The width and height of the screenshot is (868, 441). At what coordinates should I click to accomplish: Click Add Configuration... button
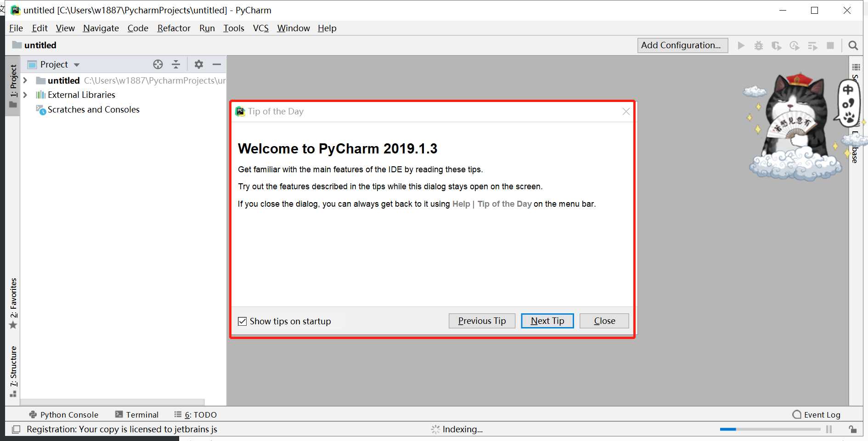(x=682, y=45)
